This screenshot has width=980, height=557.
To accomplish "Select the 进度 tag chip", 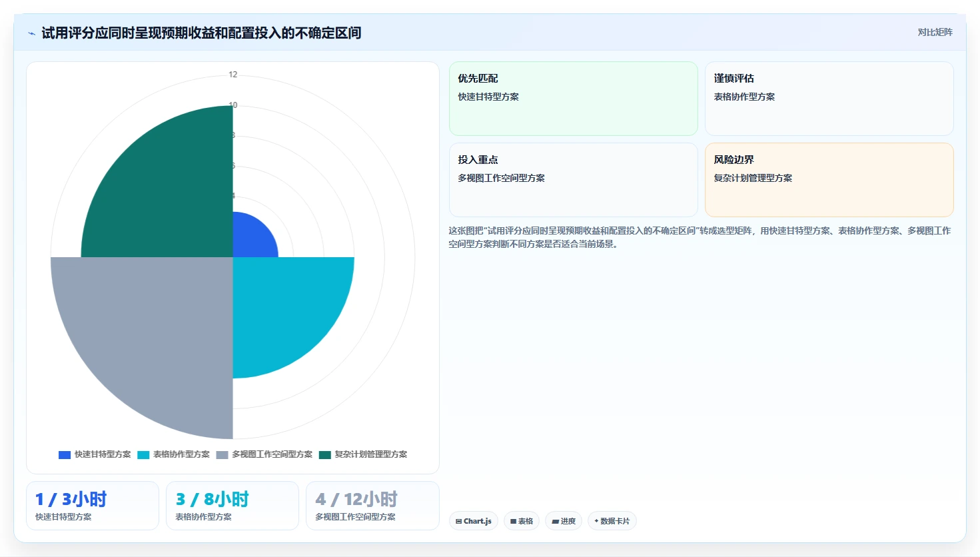I will coord(564,521).
